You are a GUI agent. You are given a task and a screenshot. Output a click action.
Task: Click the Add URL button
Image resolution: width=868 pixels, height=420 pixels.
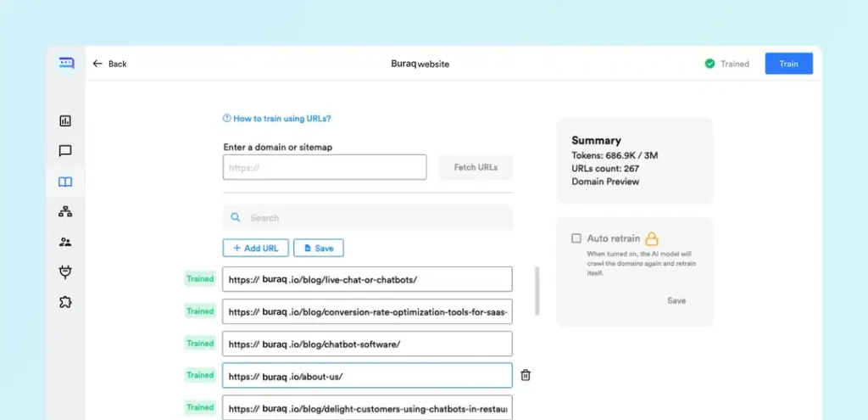pyautogui.click(x=255, y=248)
